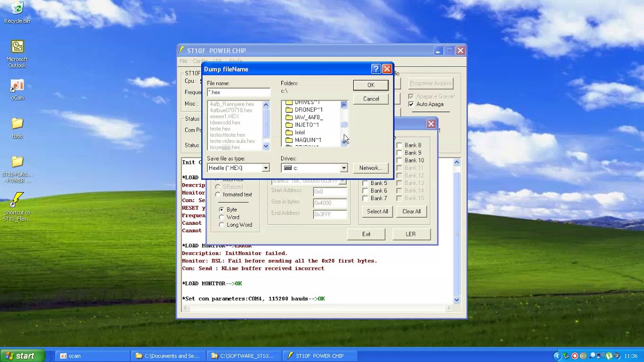Toggle Auto Apaga checkbox

click(x=411, y=104)
